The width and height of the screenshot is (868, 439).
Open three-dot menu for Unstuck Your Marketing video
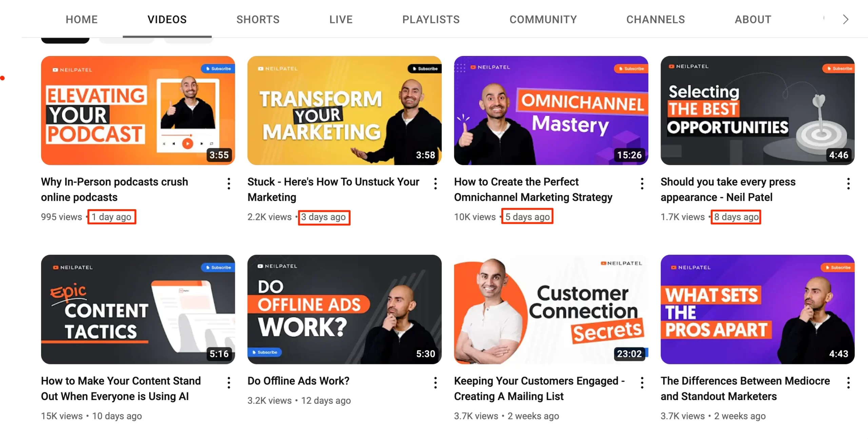click(435, 184)
